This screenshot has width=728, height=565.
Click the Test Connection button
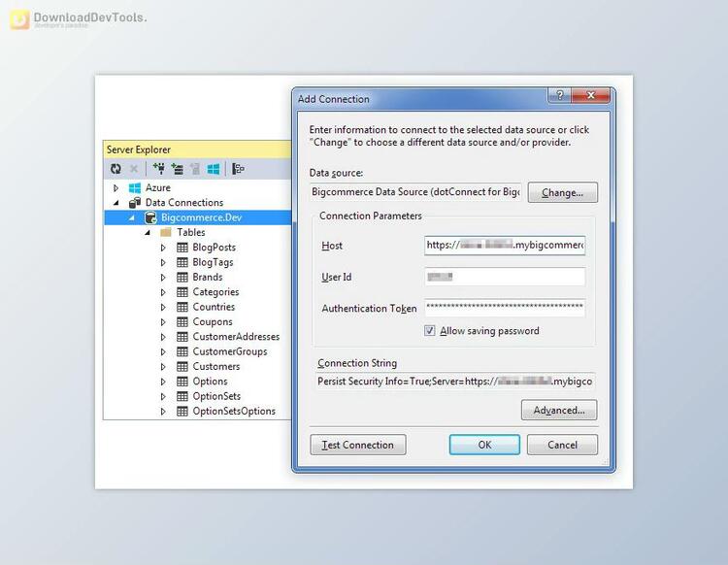(x=358, y=445)
